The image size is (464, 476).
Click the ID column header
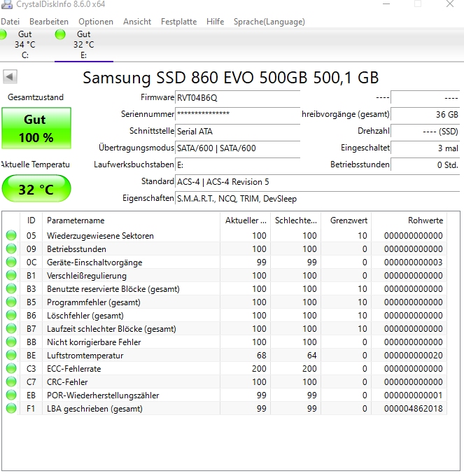tap(31, 220)
